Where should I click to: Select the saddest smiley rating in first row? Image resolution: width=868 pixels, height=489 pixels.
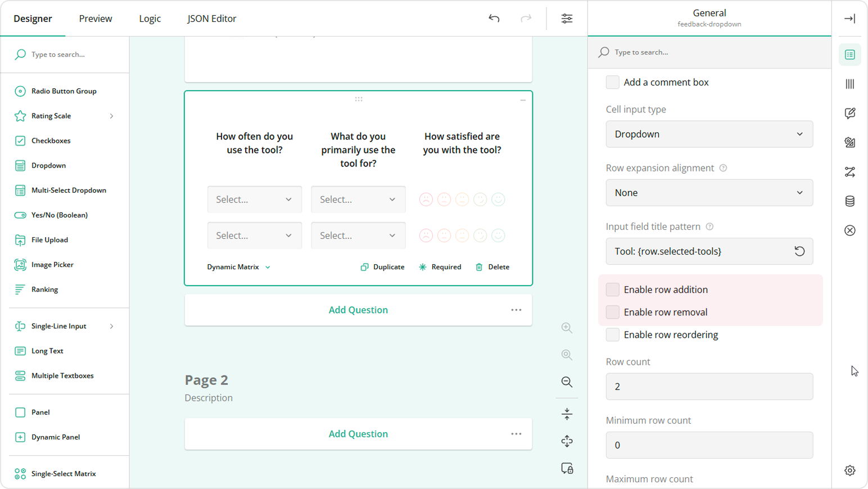pyautogui.click(x=426, y=200)
